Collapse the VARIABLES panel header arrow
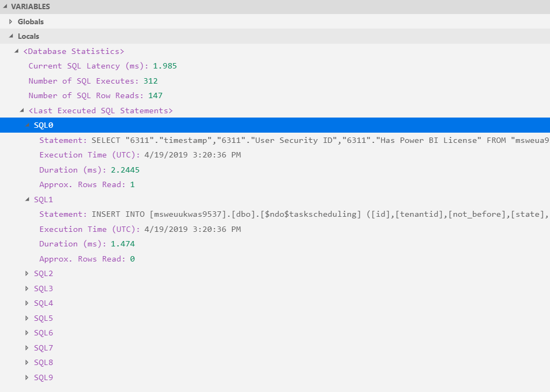 click(5, 6)
